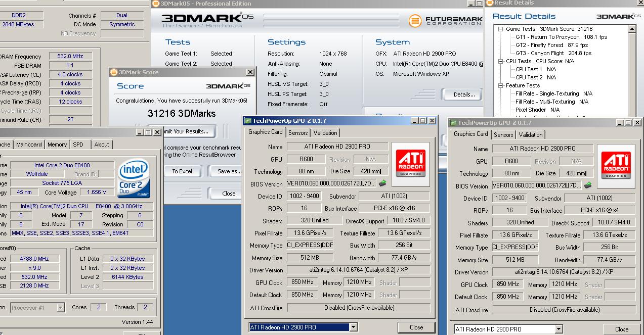Select GT2 - Firefly Forest result row
The image size is (644, 335).
click(x=551, y=45)
